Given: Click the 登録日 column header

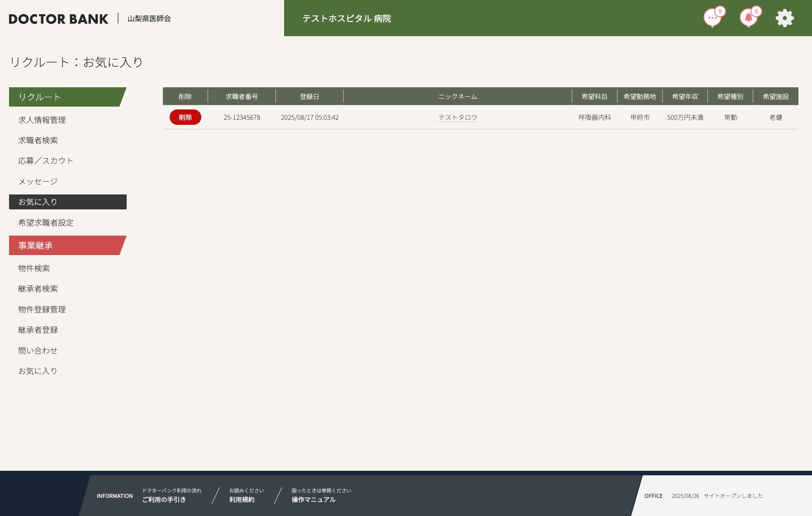Looking at the screenshot, I should [309, 97].
